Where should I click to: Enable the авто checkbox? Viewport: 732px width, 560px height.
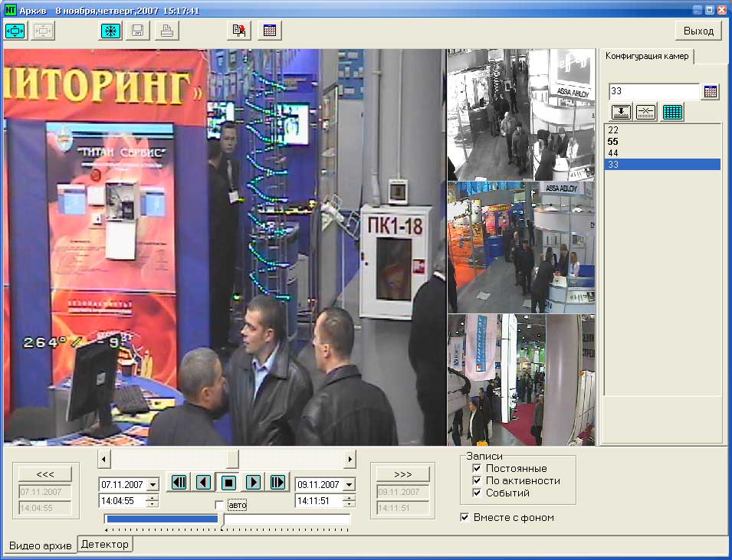tap(220, 506)
